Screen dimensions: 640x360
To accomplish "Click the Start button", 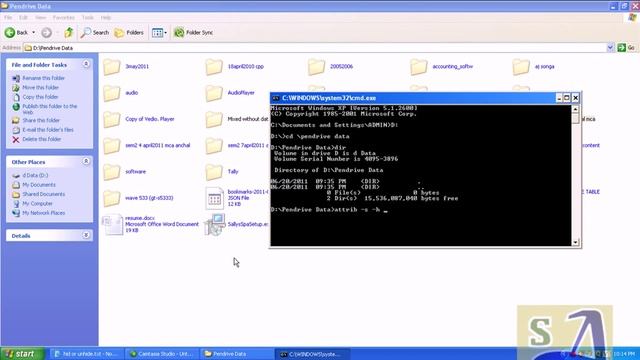I will 22,354.
